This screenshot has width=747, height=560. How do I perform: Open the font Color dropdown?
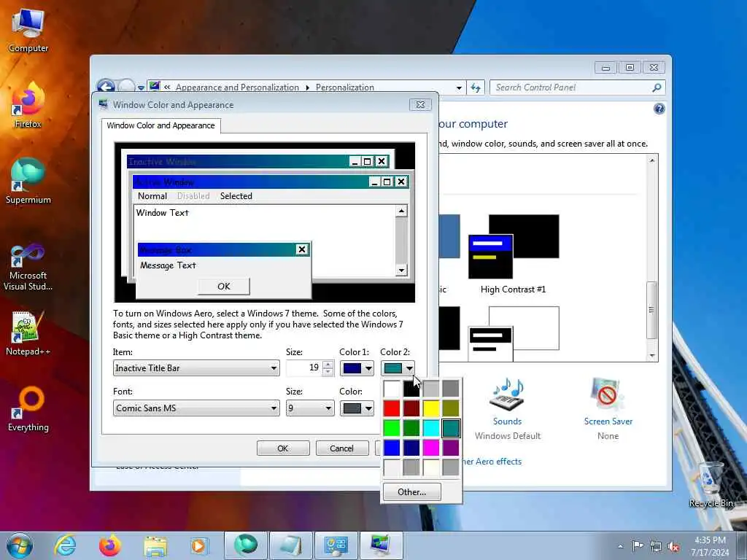click(x=356, y=408)
